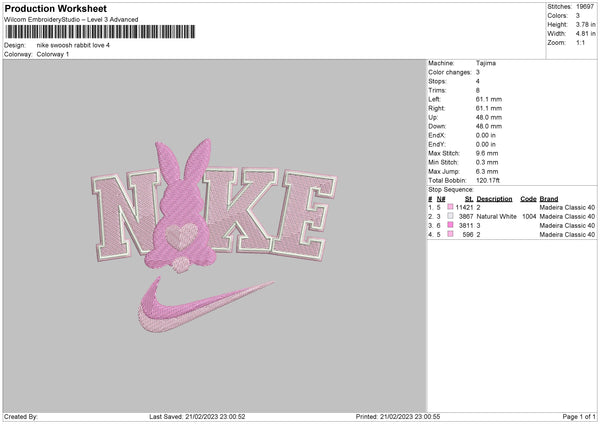This screenshot has width=600, height=424.
Task: Click the Natural White description in stop sequence
Action: click(496, 217)
